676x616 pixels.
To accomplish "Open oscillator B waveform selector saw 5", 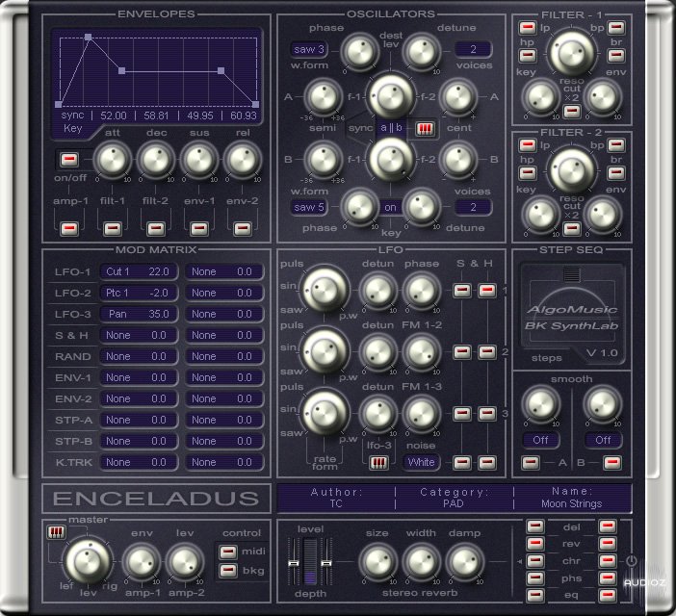I will click(x=309, y=208).
